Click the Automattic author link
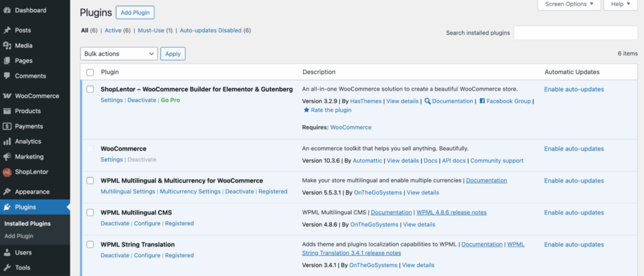 (367, 160)
